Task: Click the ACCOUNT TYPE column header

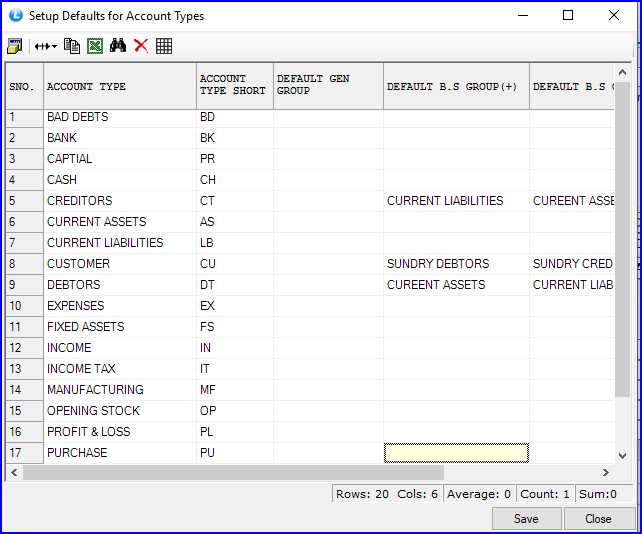Action: click(x=120, y=86)
